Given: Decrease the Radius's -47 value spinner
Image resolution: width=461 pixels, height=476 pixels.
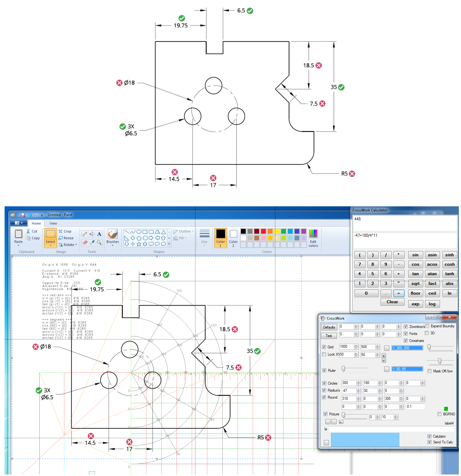Looking at the screenshot, I should click(x=359, y=392).
